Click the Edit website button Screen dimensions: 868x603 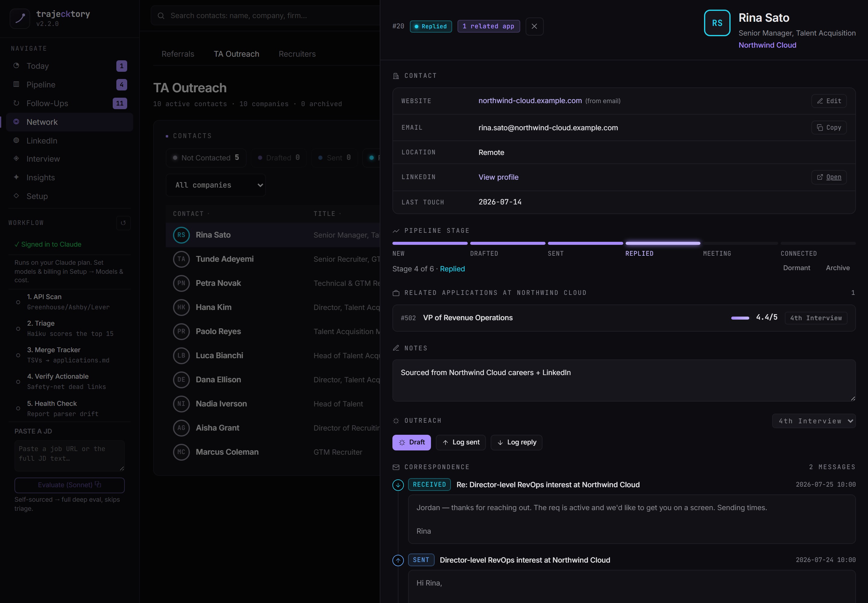(x=829, y=101)
